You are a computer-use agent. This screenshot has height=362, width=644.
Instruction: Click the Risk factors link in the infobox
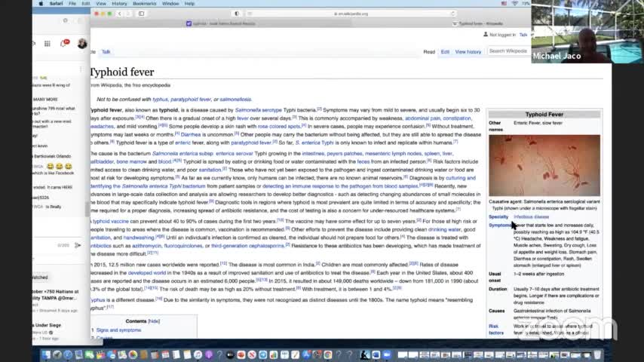click(495, 330)
